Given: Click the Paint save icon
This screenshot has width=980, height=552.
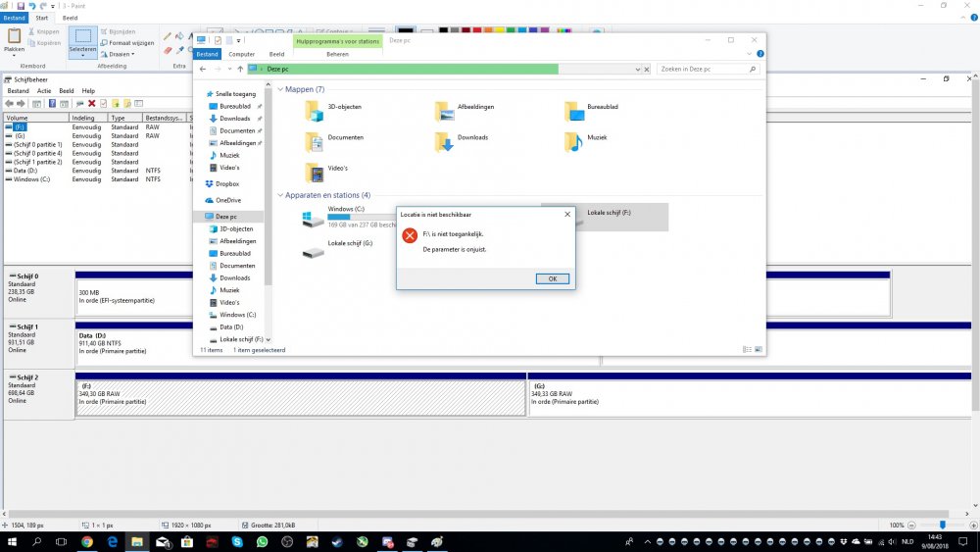Looking at the screenshot, I should pos(20,6).
